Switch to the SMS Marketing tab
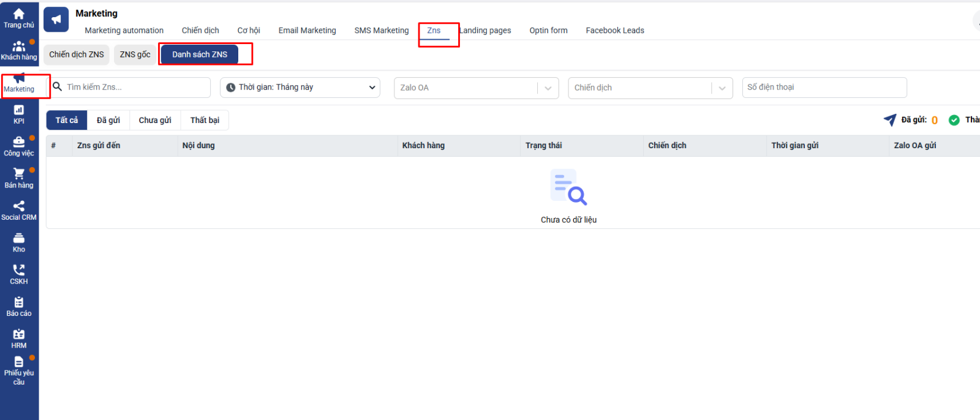The width and height of the screenshot is (980, 420). coord(381,31)
